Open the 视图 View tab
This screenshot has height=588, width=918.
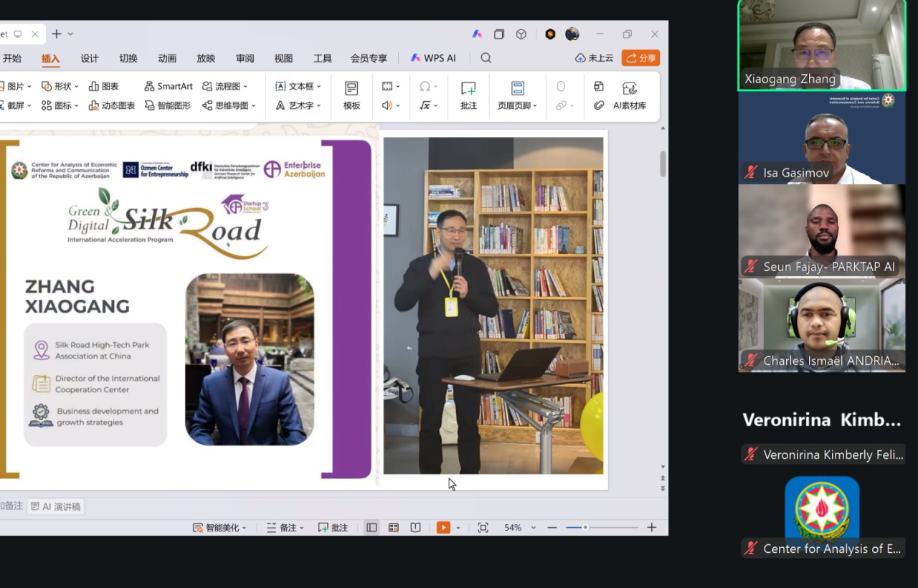pos(283,58)
